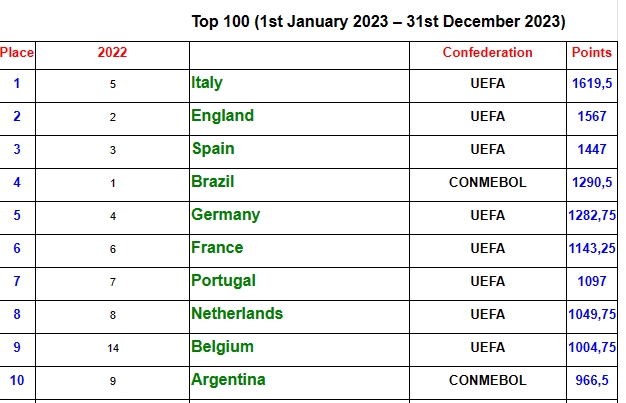Select Belgium in the table
This screenshot has width=626, height=403.
222,347
